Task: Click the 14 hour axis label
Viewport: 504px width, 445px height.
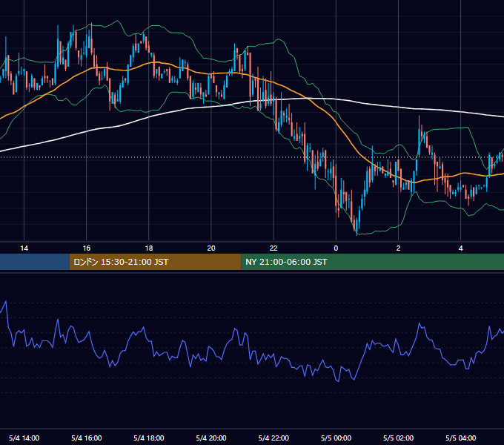Action: 24,248
